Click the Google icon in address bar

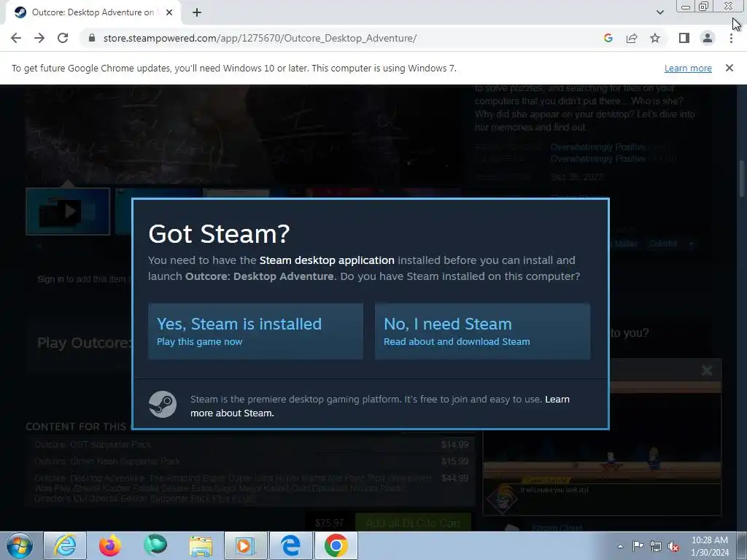coord(608,38)
